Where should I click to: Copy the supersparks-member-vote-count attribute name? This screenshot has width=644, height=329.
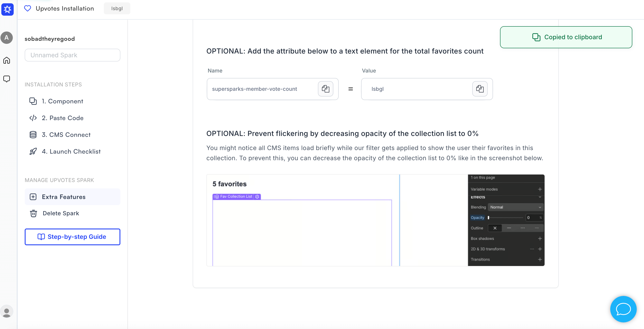(325, 89)
